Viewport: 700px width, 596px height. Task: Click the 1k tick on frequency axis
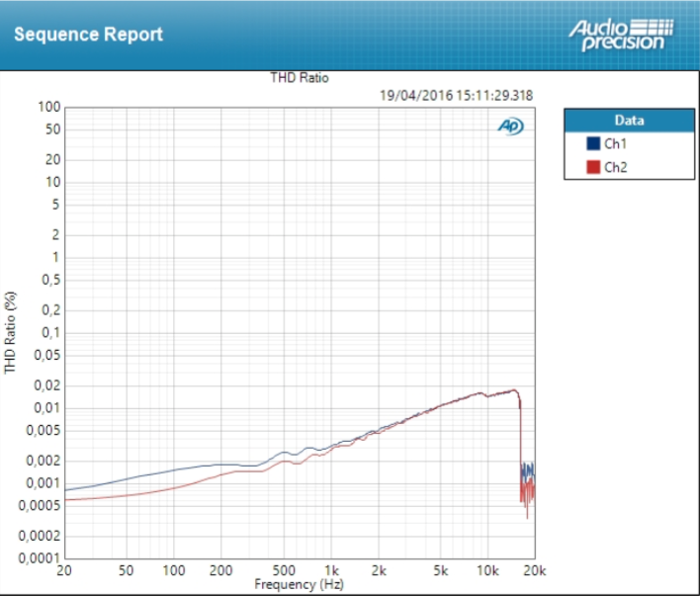(x=332, y=571)
